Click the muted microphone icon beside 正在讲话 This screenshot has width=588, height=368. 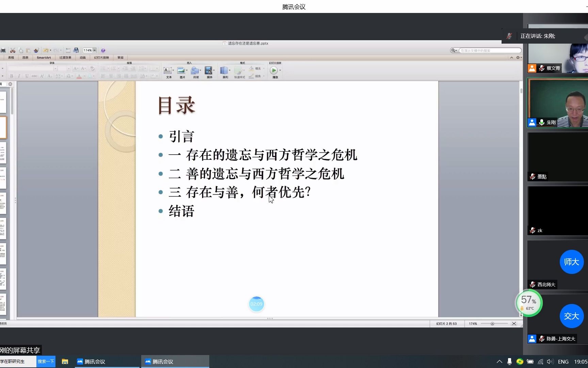[x=509, y=36]
